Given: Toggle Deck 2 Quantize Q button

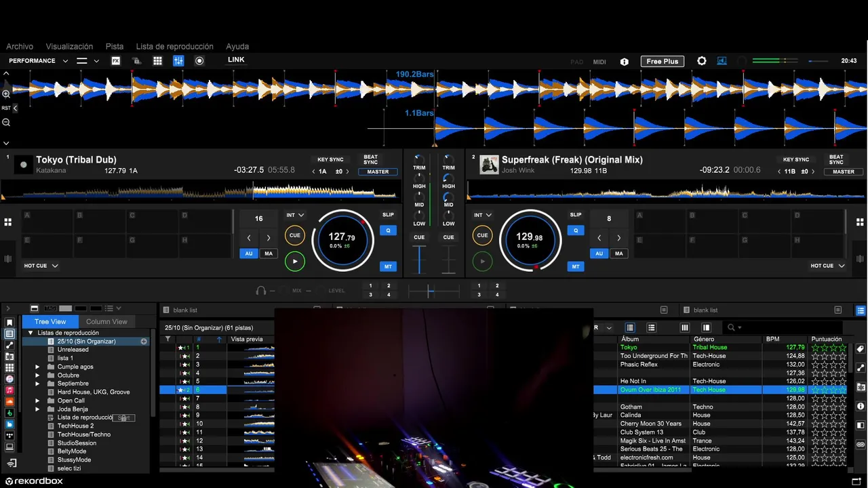Looking at the screenshot, I should (576, 230).
